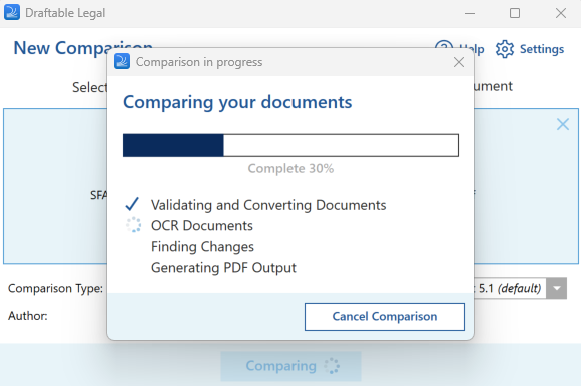Image resolution: width=582 pixels, height=386 pixels.
Task: Remove the selected document with blue X
Action: pos(563,124)
